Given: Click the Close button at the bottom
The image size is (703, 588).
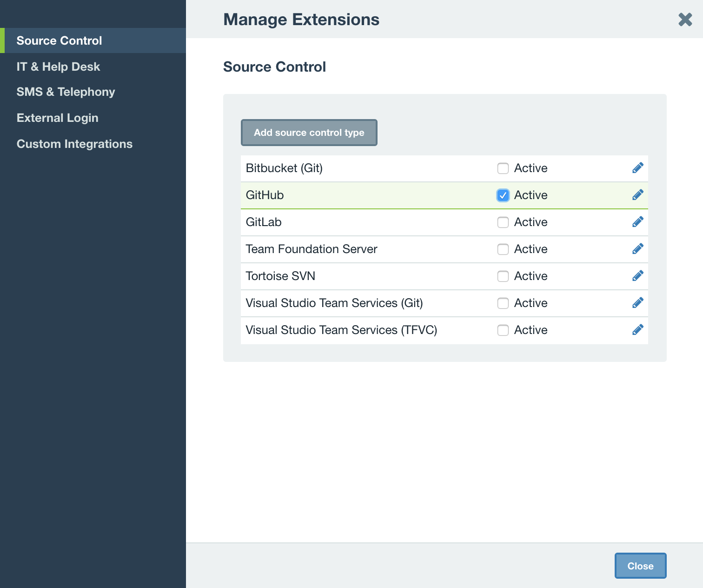Looking at the screenshot, I should click(x=640, y=566).
